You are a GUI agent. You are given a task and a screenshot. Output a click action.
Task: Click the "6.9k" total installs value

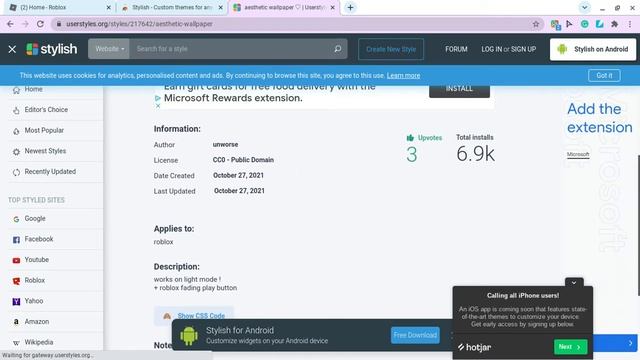[475, 154]
